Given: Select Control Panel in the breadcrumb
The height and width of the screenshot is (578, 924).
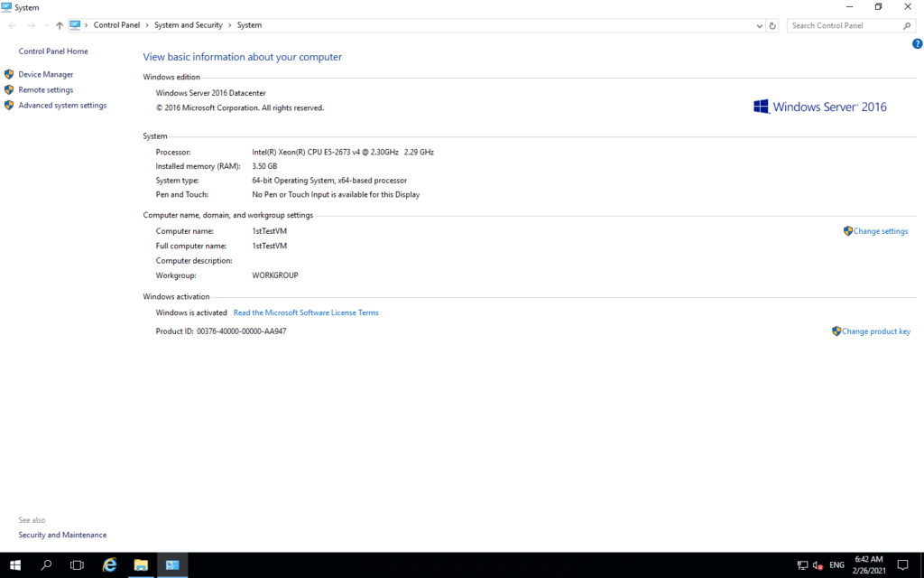Looking at the screenshot, I should pyautogui.click(x=116, y=25).
